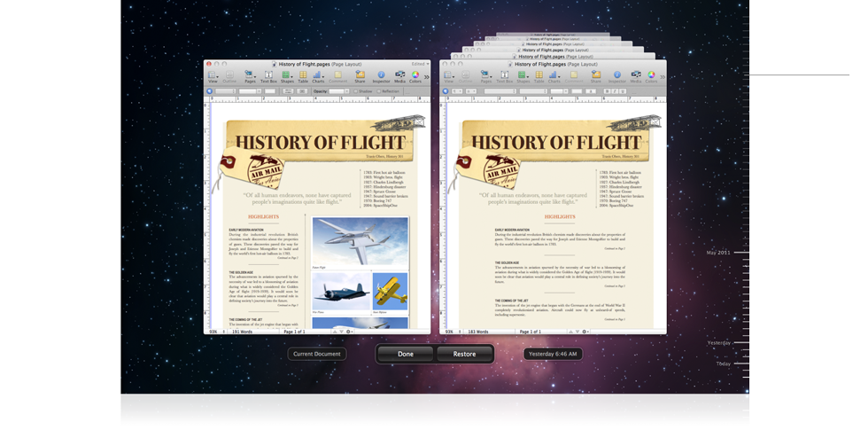Click Inspector icon in current document toolbar
This screenshot has width=868, height=430.
[x=381, y=76]
